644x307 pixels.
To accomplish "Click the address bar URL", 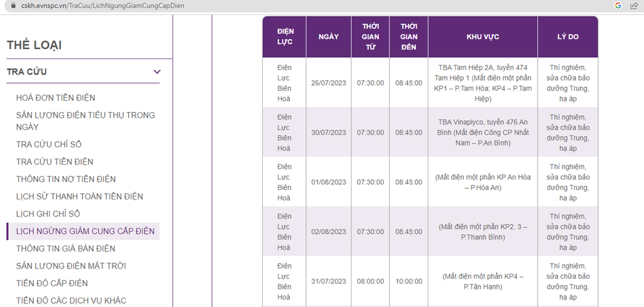I will [103, 6].
